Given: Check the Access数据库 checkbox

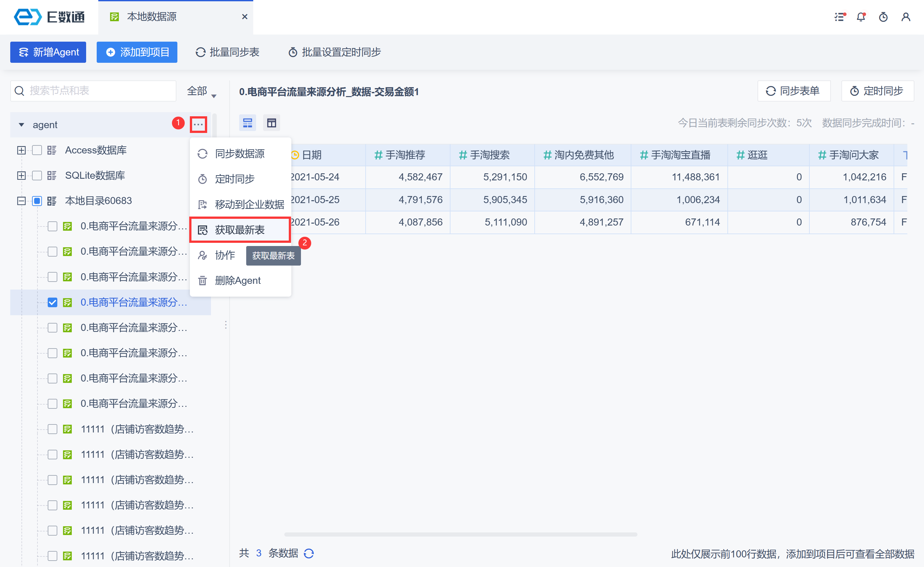Looking at the screenshot, I should (37, 150).
